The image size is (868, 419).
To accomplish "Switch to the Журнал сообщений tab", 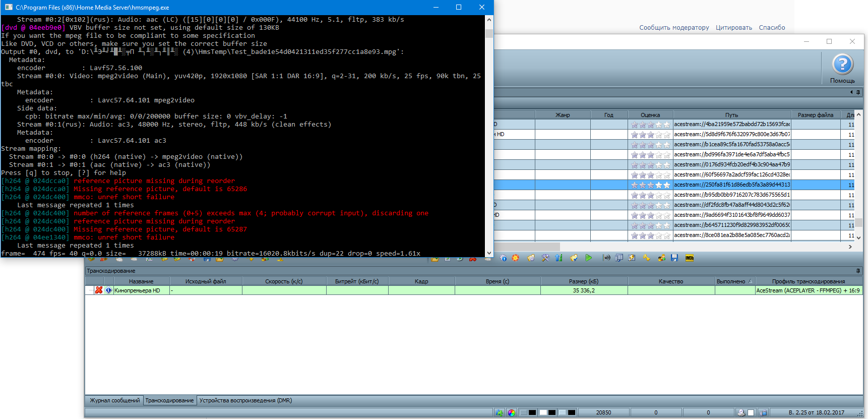I will (x=114, y=400).
